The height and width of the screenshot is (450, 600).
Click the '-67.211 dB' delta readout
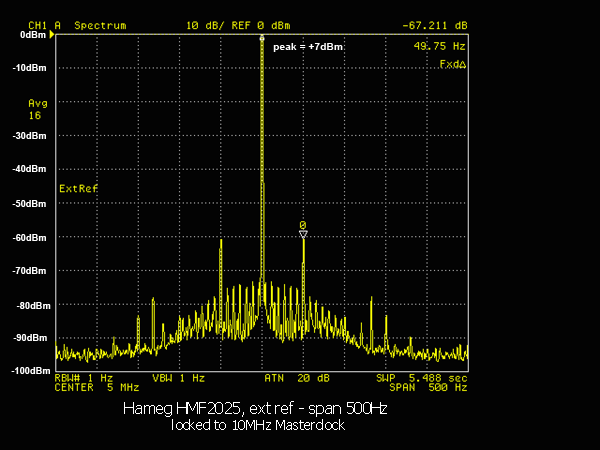click(435, 26)
